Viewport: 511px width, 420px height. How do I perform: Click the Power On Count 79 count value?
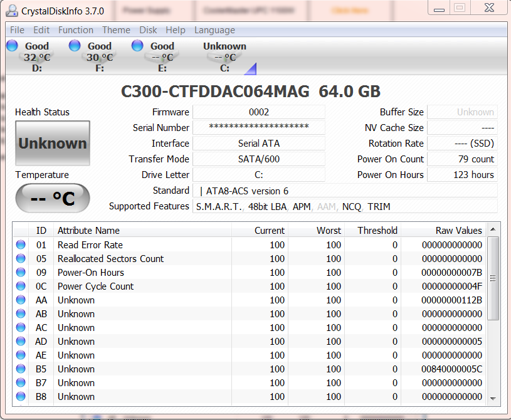463,159
